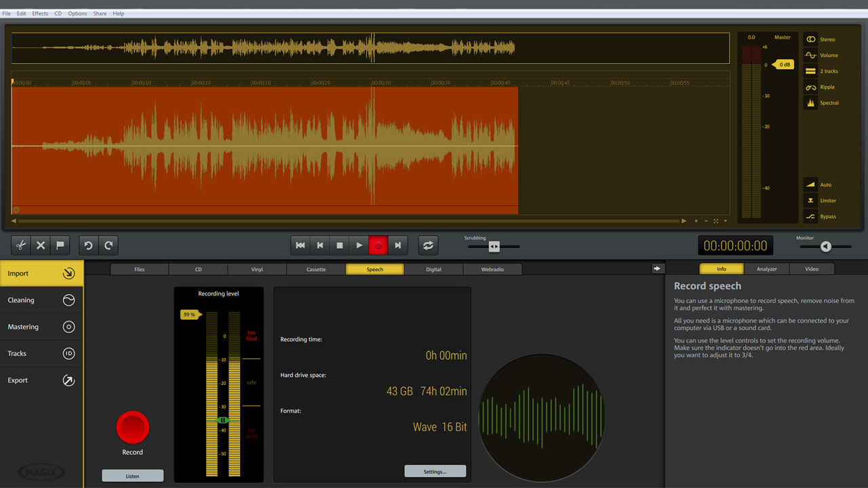Toggle Bypass on the master section

pyautogui.click(x=810, y=216)
